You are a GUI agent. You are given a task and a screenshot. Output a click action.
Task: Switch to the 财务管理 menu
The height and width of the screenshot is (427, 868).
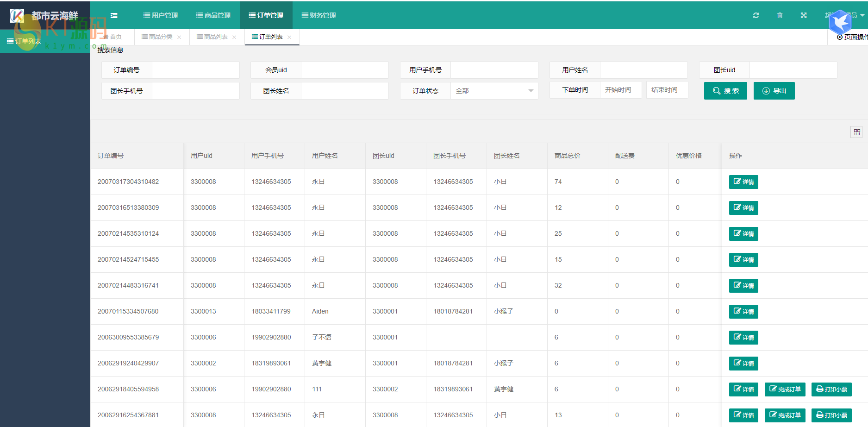pyautogui.click(x=318, y=15)
